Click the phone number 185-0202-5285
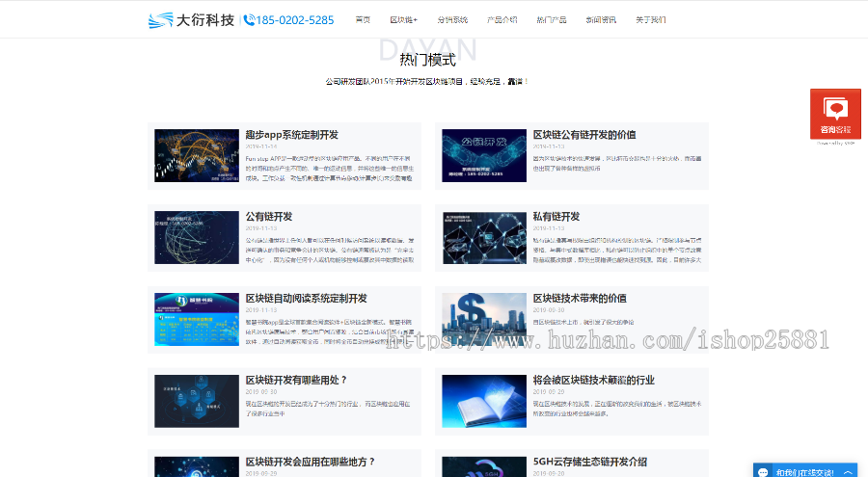 pos(289,20)
